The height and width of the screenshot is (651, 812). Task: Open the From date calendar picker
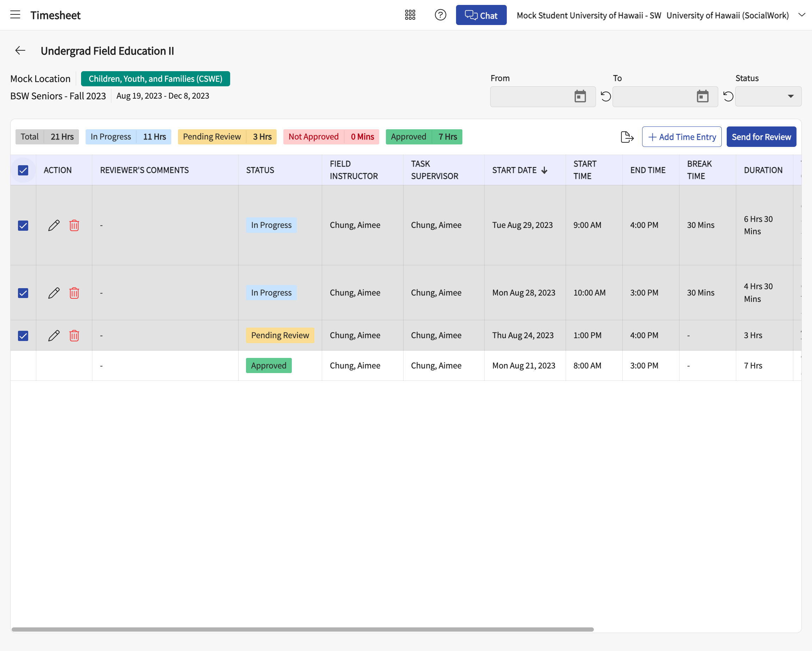tap(580, 97)
